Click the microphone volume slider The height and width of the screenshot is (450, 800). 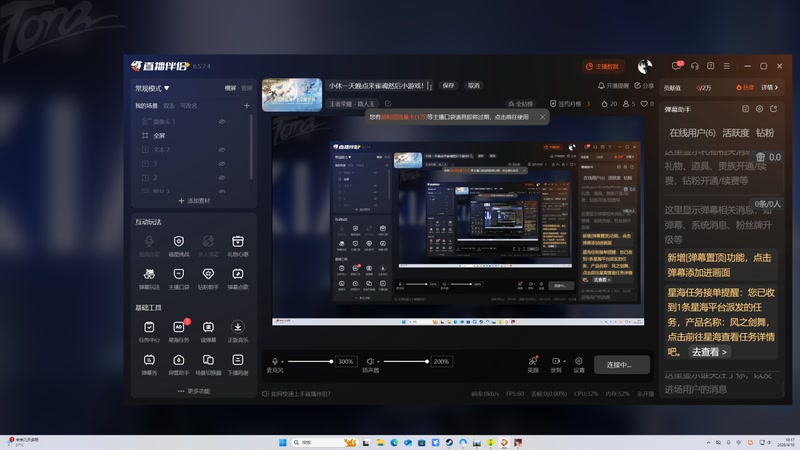310,362
